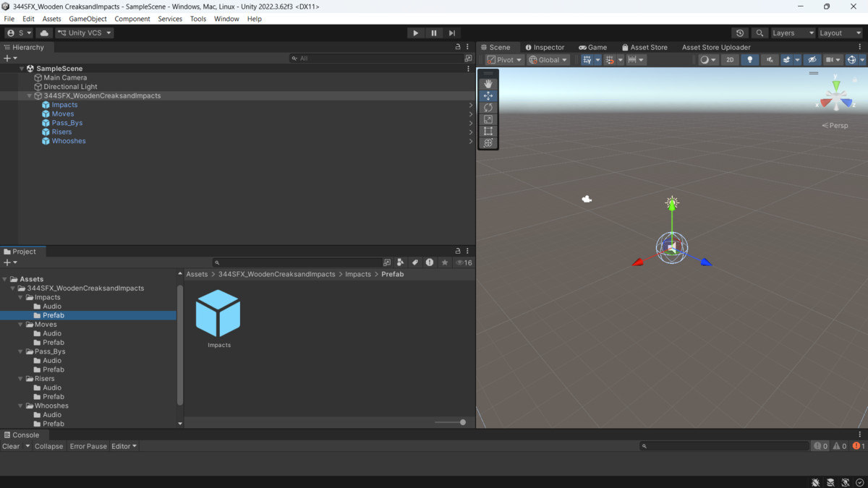Open Undo History from top toolbar
Viewport: 868px width, 488px height.
739,33
